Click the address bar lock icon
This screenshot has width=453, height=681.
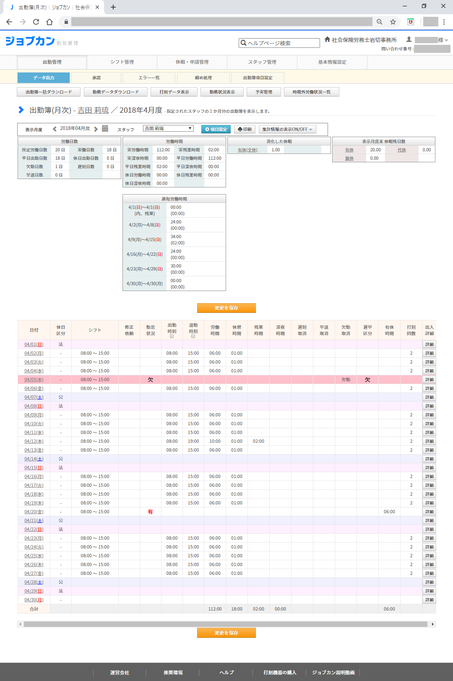(66, 22)
